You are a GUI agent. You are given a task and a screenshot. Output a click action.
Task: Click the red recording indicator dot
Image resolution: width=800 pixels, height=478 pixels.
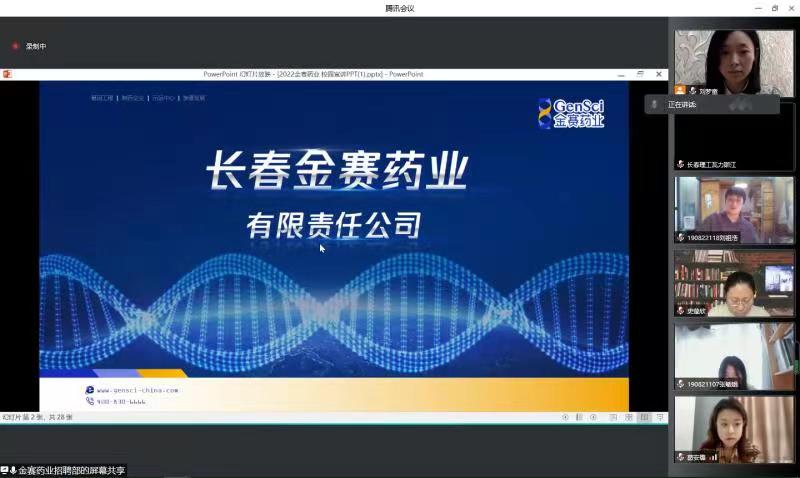coord(15,46)
